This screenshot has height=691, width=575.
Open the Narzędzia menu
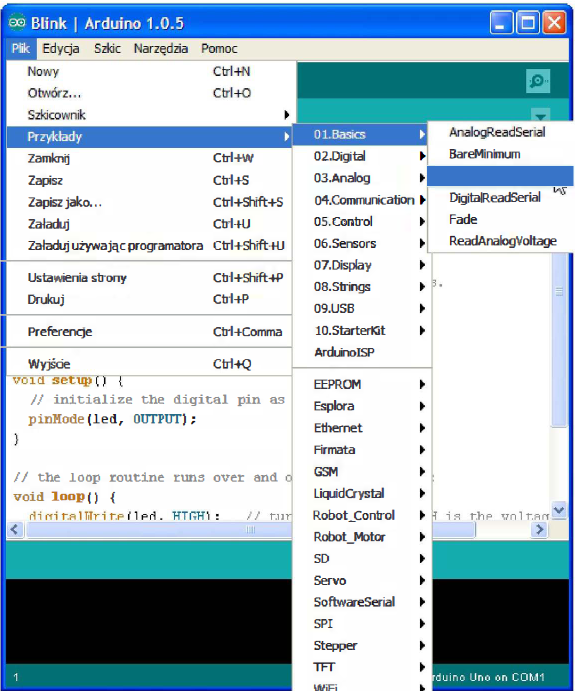click(x=161, y=48)
